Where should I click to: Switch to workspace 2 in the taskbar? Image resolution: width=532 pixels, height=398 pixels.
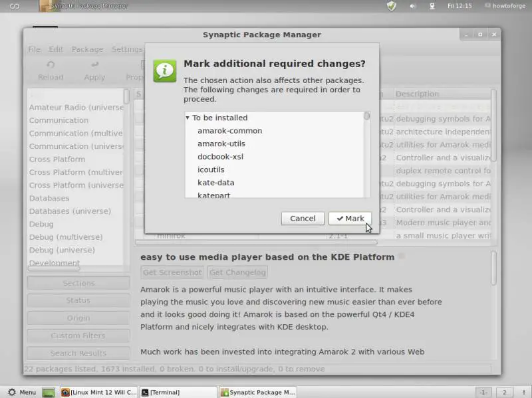pyautogui.click(x=505, y=392)
